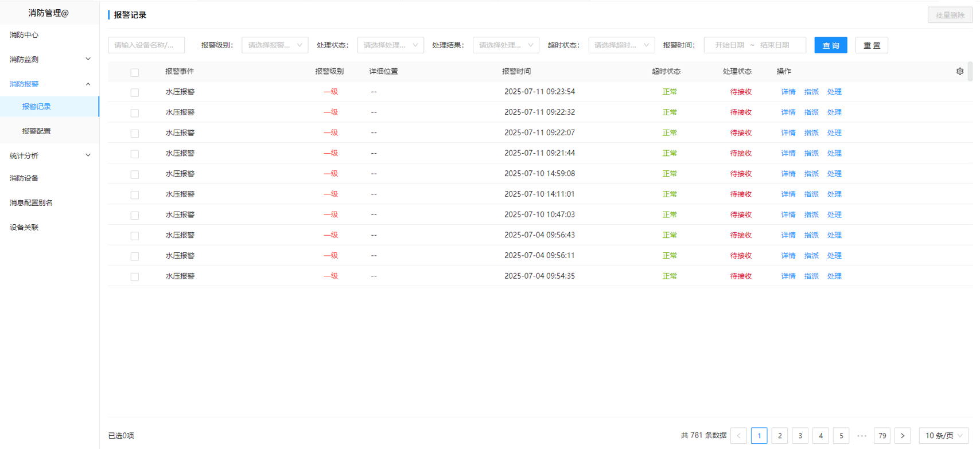Click 指派 for the 09:21:44 alarm
The height and width of the screenshot is (449, 980).
coord(811,154)
